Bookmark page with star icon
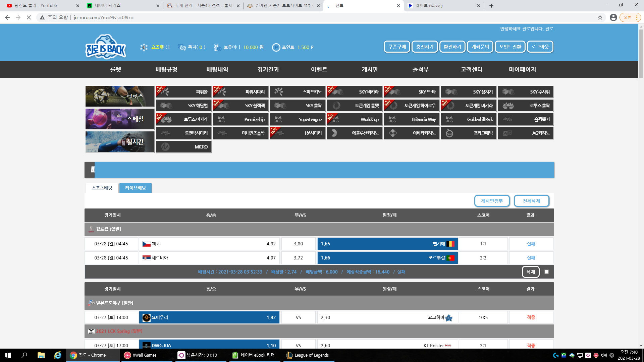Image resolution: width=644 pixels, height=362 pixels. (600, 17)
